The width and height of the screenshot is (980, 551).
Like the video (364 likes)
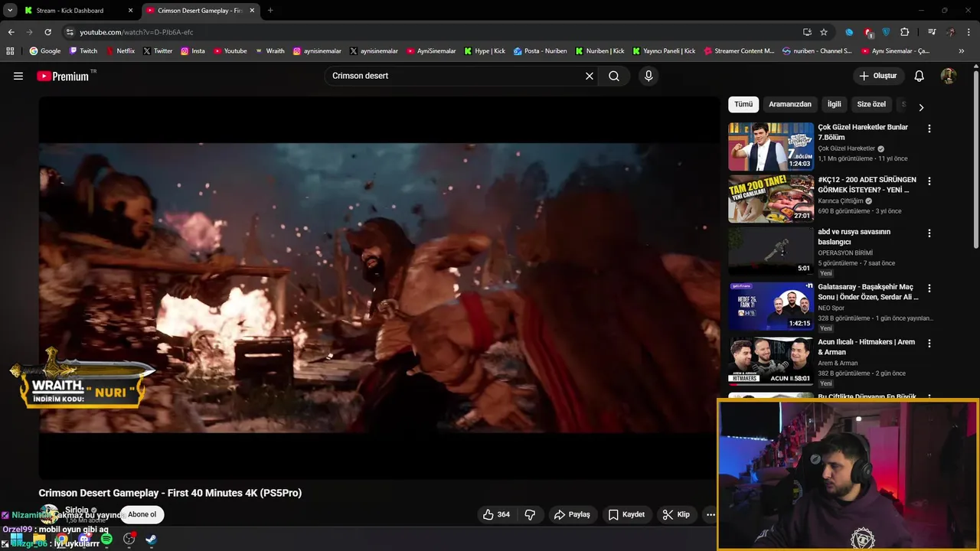pyautogui.click(x=496, y=514)
